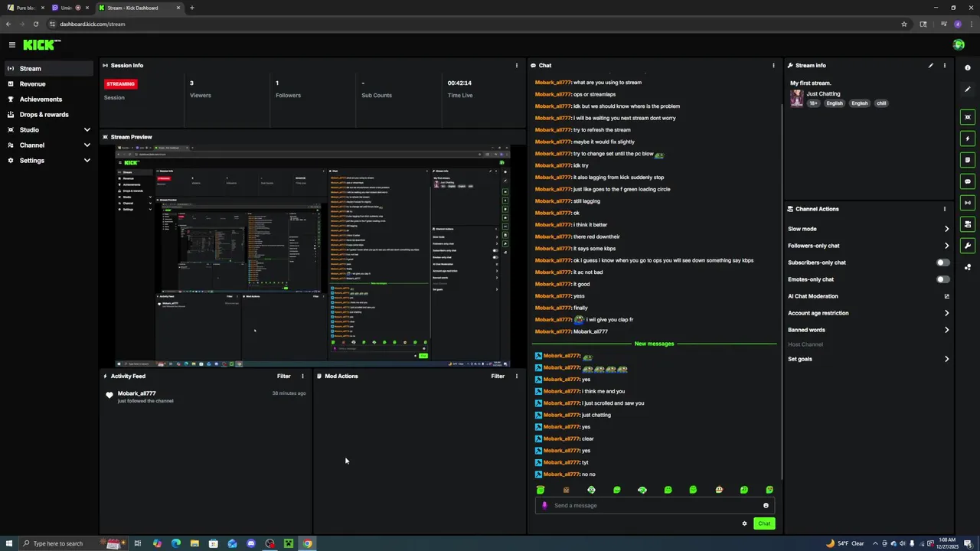Image resolution: width=980 pixels, height=551 pixels.
Task: Send message with the green Chat button
Action: tap(764, 524)
